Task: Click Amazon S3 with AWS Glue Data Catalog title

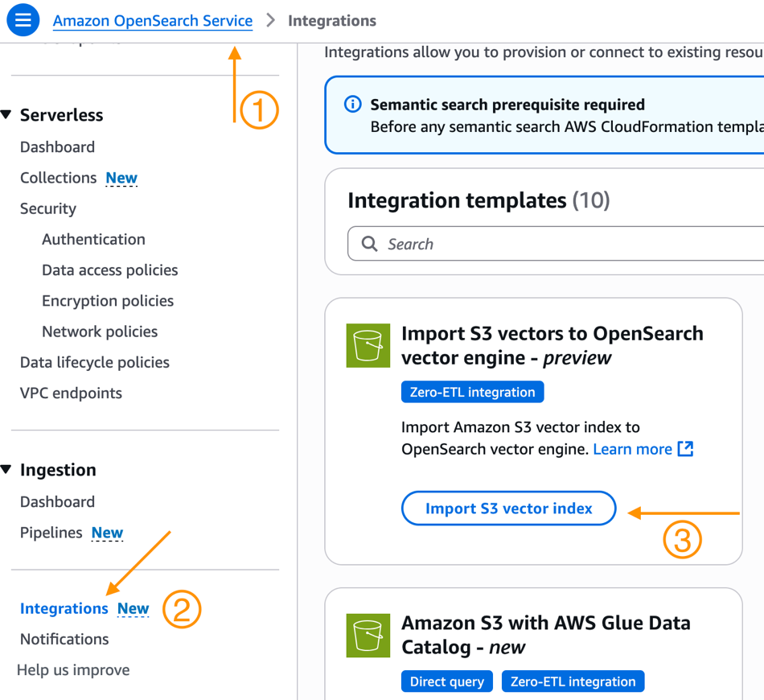Action: click(546, 635)
